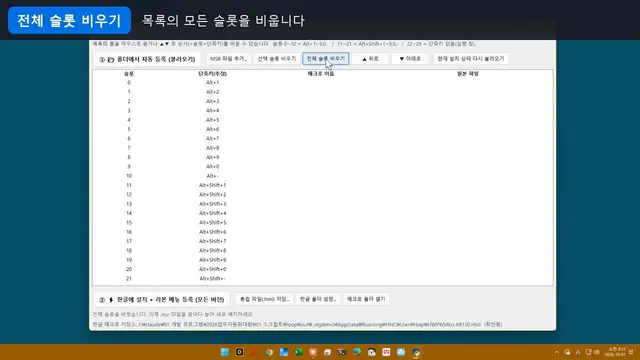640x360 pixels.
Task: Show hidden system tray icons chevron
Action: point(557,352)
